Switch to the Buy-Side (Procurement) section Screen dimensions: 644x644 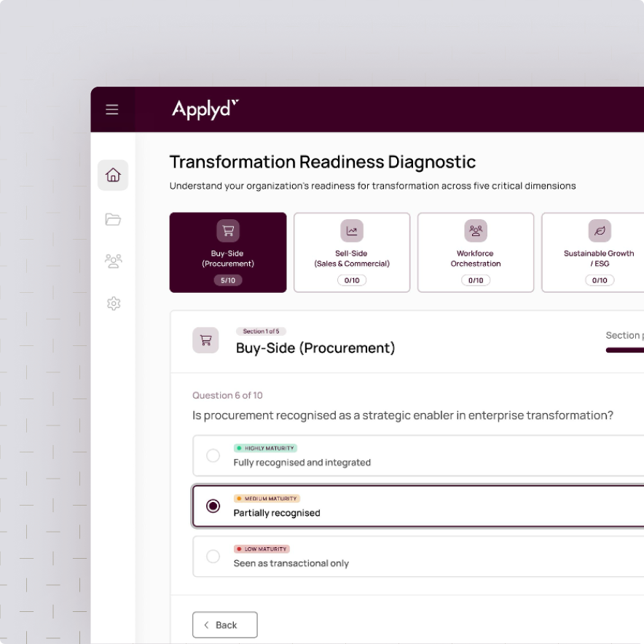pos(227,252)
